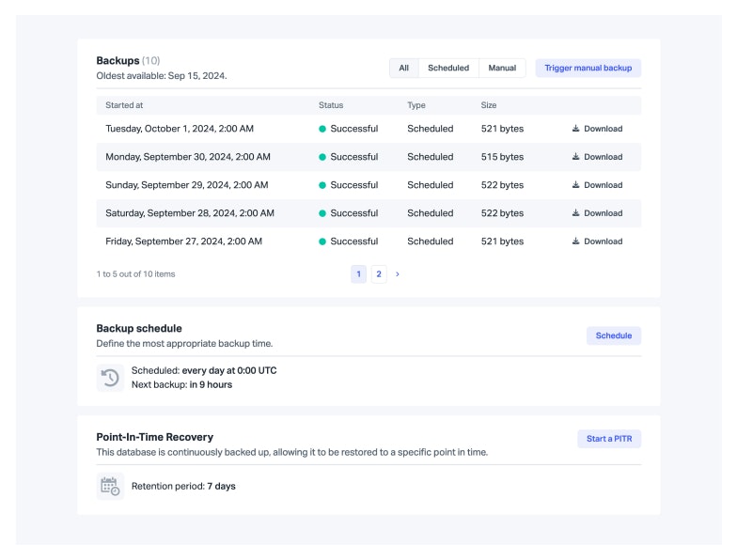Screen dimensions: 737x560
Task: Filter backups to Manual only
Action: [502, 69]
